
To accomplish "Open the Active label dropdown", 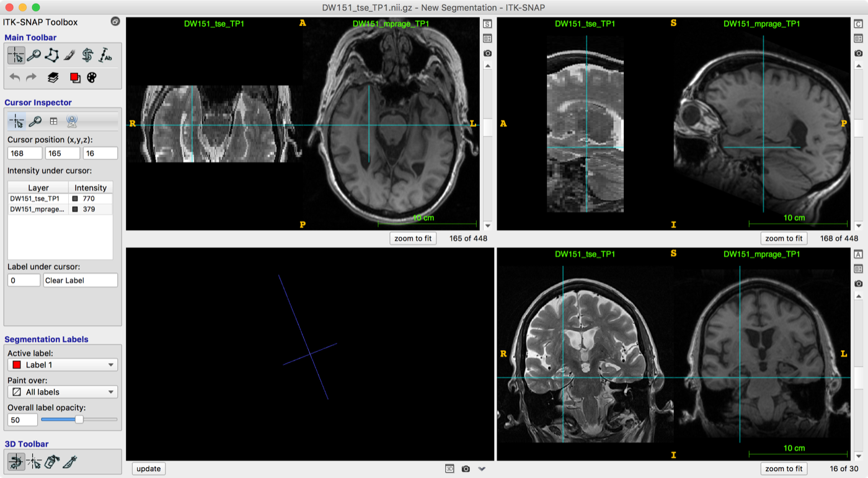I will 63,365.
